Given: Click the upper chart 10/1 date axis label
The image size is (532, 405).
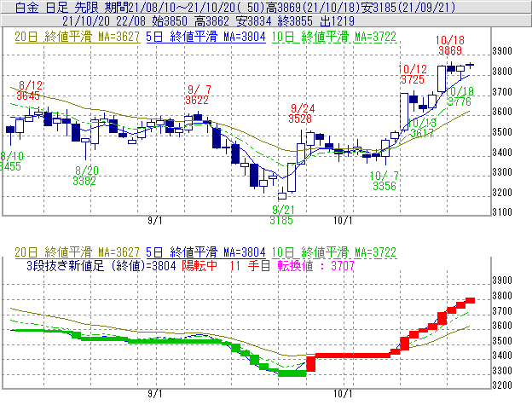Looking at the screenshot, I should [343, 221].
